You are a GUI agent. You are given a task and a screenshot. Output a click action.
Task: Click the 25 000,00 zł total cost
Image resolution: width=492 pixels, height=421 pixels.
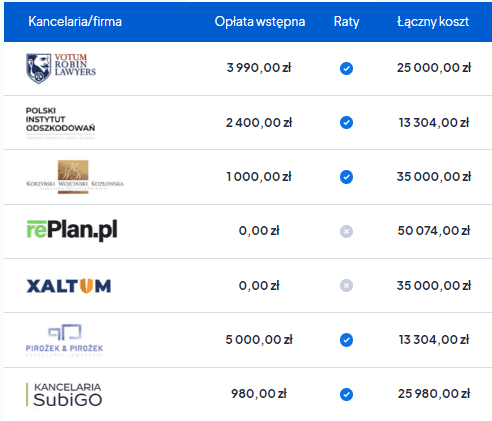(434, 68)
